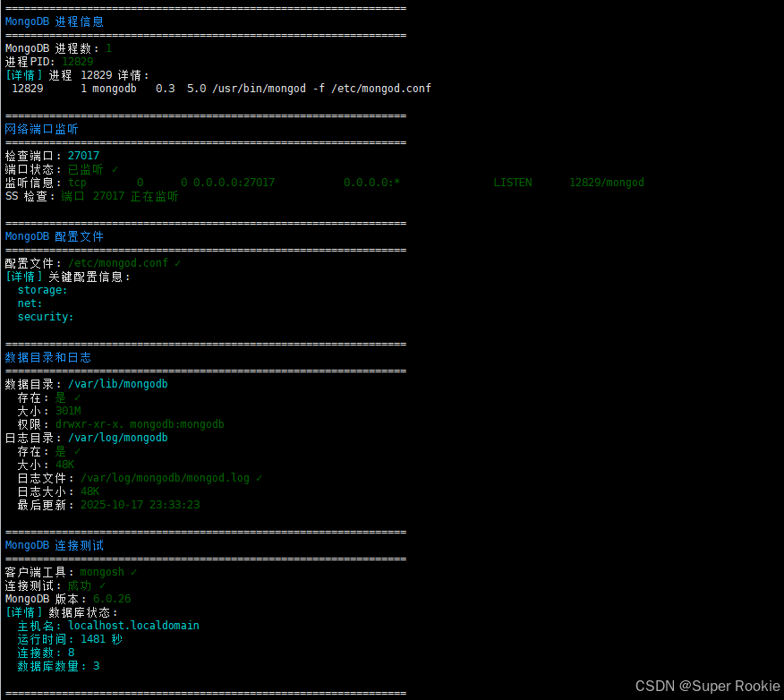Click the '已监听' port status text
The width and height of the screenshot is (784, 700).
click(86, 169)
